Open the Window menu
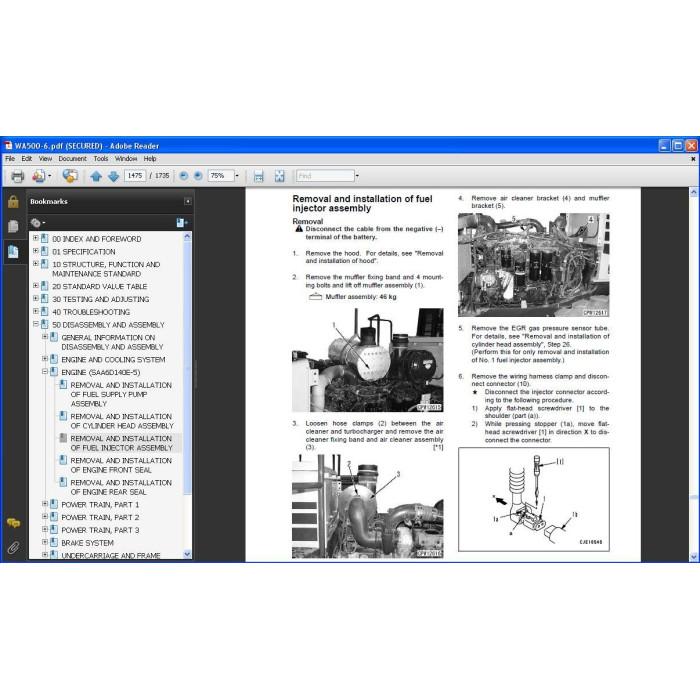The height and width of the screenshot is (700, 700). coord(126,158)
